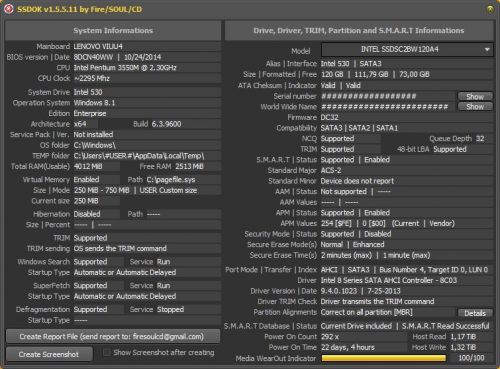Select the Intel 8 Series SATA AHCI driver text
Image resolution: width=500 pixels, height=369 pixels.
tap(389, 280)
